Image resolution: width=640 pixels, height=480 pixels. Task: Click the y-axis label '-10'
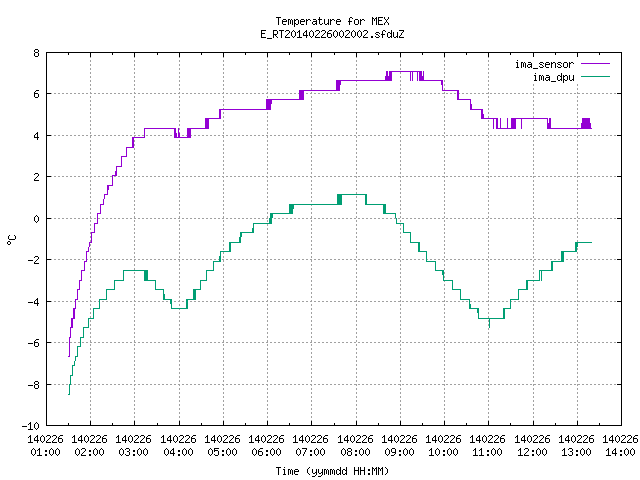[31, 426]
